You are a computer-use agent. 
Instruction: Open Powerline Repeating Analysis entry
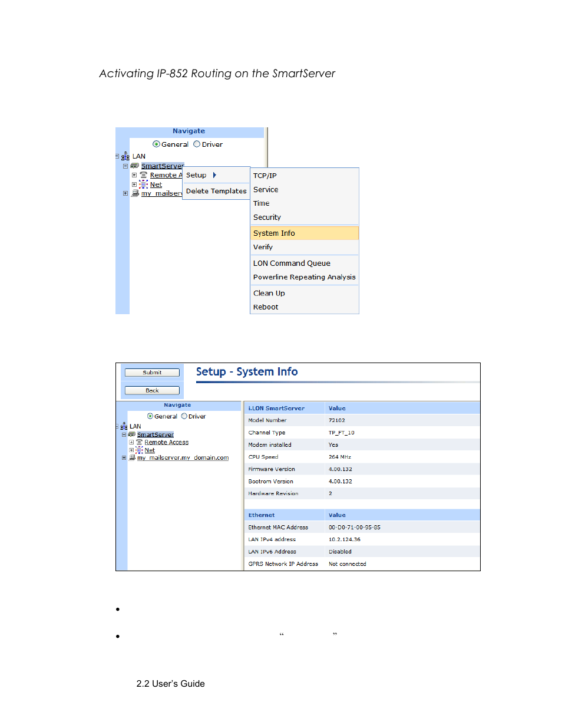[305, 277]
